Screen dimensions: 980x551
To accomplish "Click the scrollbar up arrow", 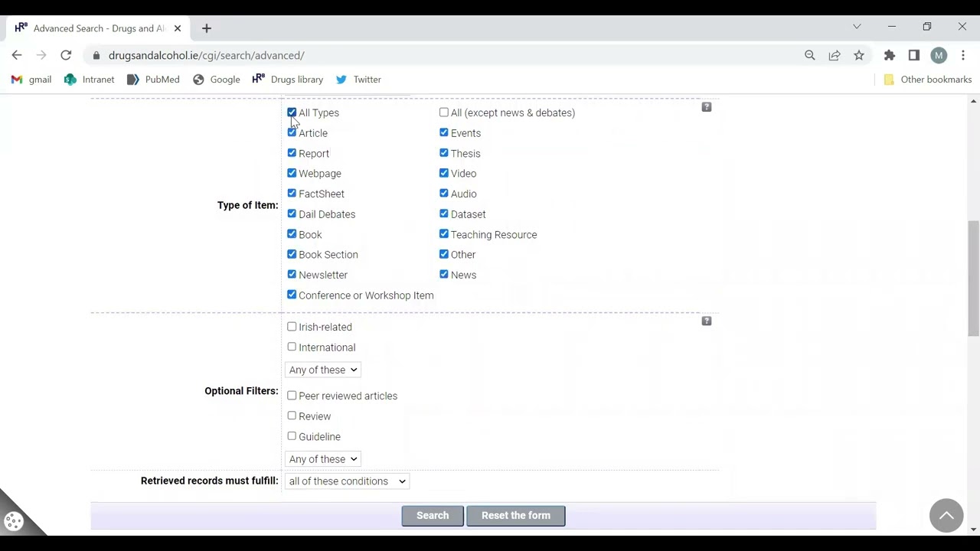I will (x=973, y=101).
